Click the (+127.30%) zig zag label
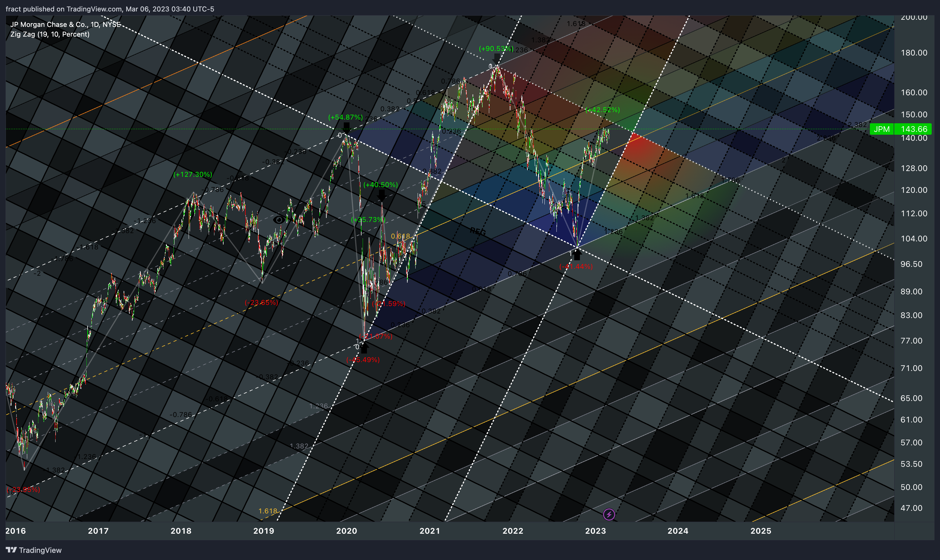Viewport: 940px width, 560px height. coord(193,174)
